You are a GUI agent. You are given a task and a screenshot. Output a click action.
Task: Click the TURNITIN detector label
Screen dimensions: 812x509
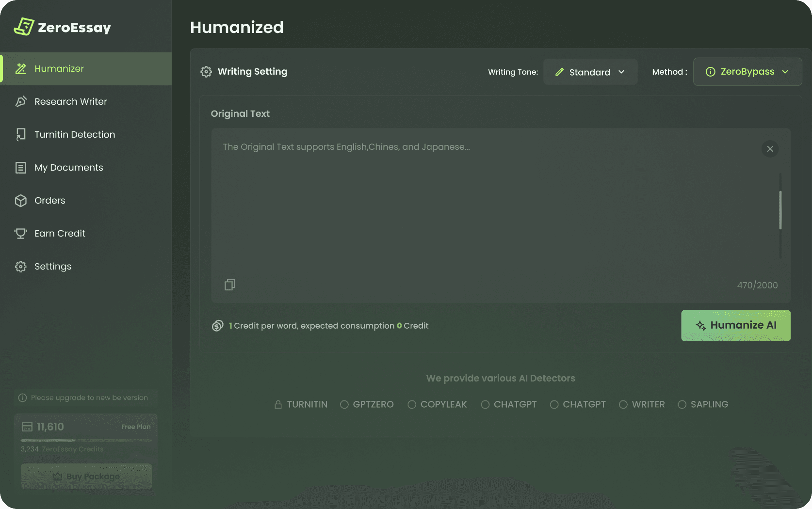coord(307,404)
